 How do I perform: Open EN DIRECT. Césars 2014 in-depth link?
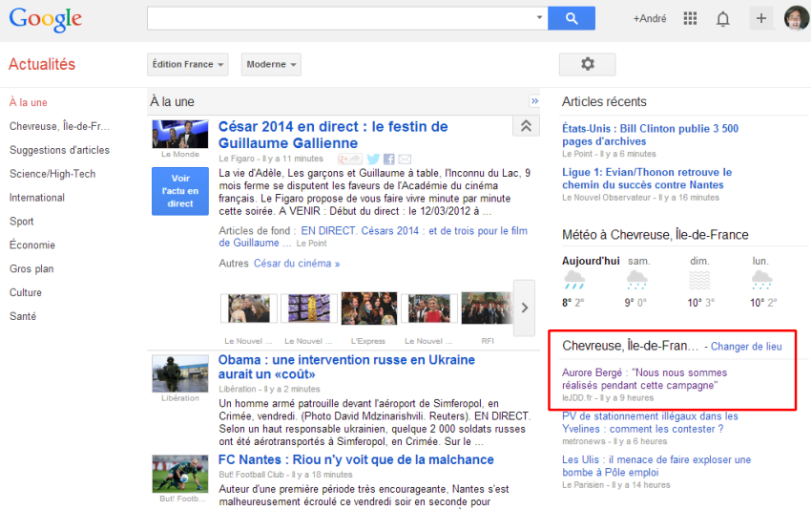[373, 237]
